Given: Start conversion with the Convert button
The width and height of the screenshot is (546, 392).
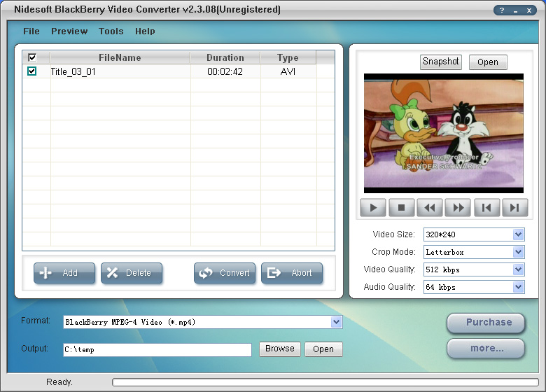Looking at the screenshot, I should click(225, 273).
